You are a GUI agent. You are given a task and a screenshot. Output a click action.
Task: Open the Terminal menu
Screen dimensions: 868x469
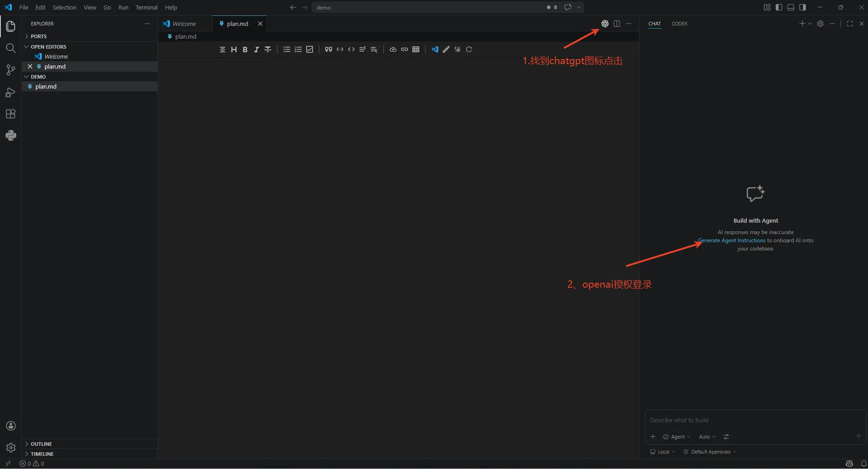[x=146, y=7]
